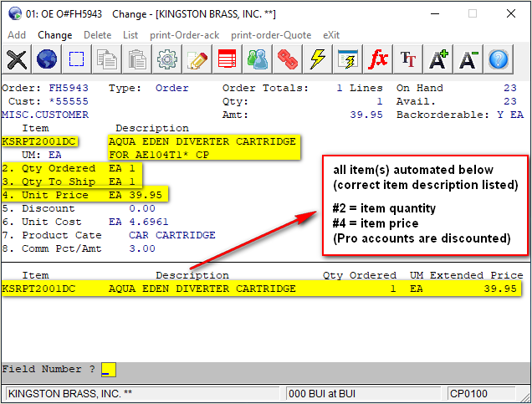This screenshot has width=532, height=404.
Task: Click the UM: EA unit of measure
Action: [42, 155]
